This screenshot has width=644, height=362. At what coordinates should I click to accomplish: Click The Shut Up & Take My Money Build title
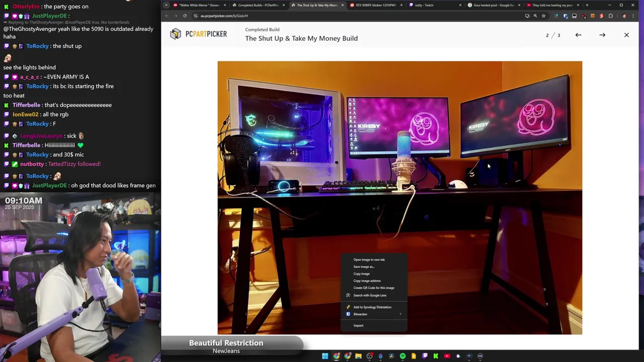[301, 38]
